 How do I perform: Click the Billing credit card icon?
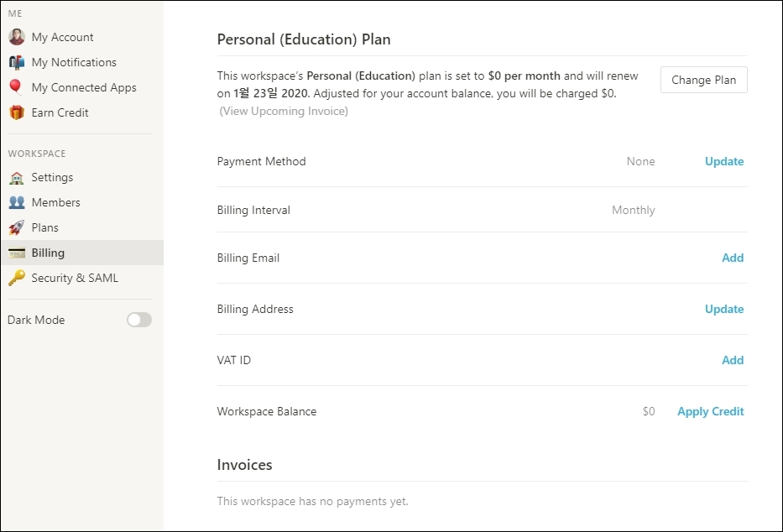pos(17,253)
